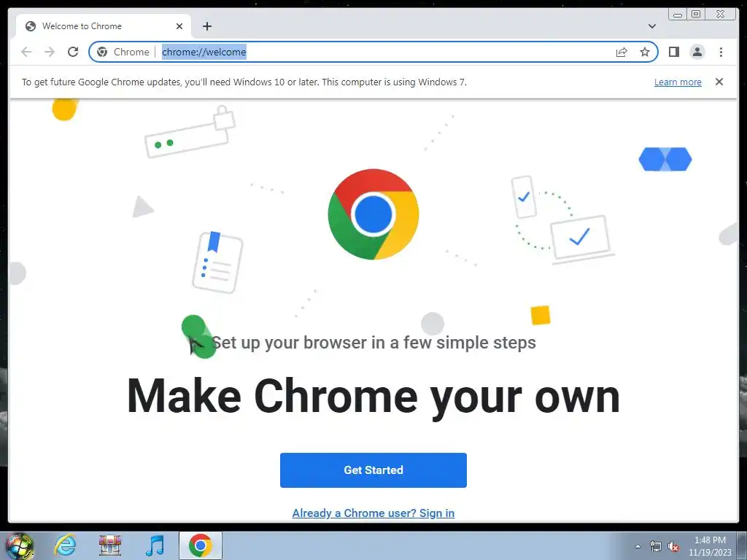This screenshot has height=560, width=747.
Task: Click the 'Chrome' label in the address bar
Action: coord(131,52)
